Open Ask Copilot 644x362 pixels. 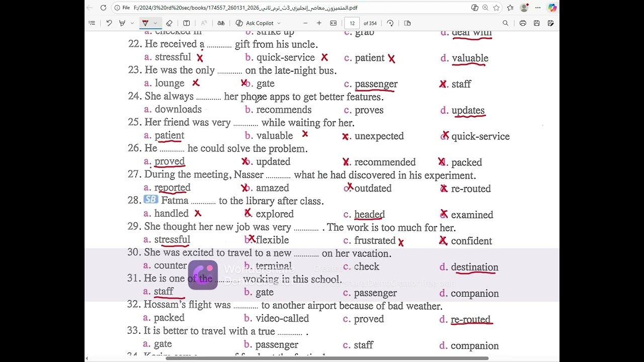pos(255,23)
